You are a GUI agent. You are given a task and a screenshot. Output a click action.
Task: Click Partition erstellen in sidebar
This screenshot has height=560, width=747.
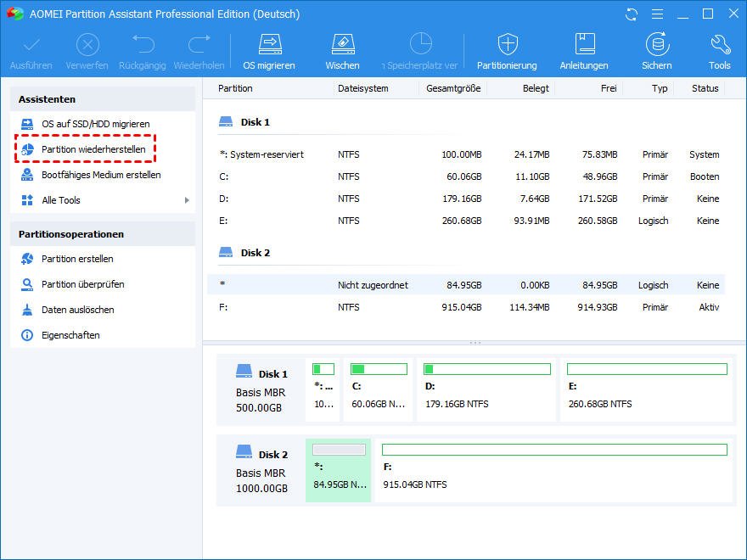(77, 259)
